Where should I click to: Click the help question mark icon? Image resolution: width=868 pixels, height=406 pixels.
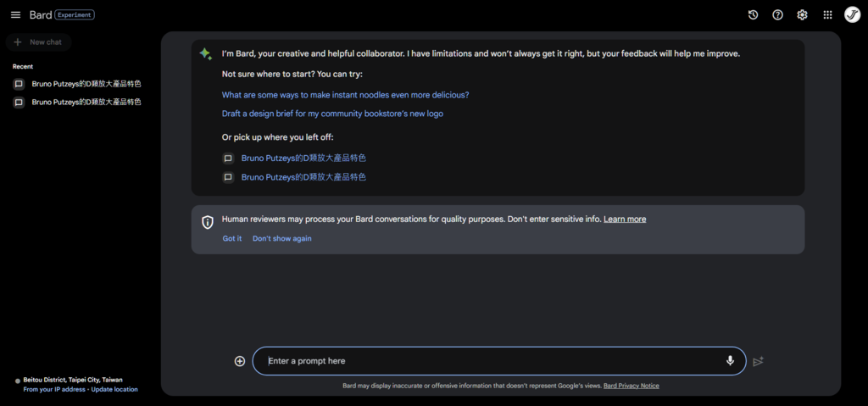point(777,14)
